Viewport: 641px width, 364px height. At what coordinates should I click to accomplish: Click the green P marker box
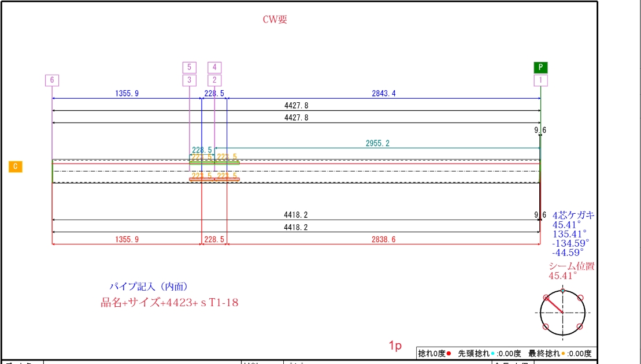click(x=540, y=68)
